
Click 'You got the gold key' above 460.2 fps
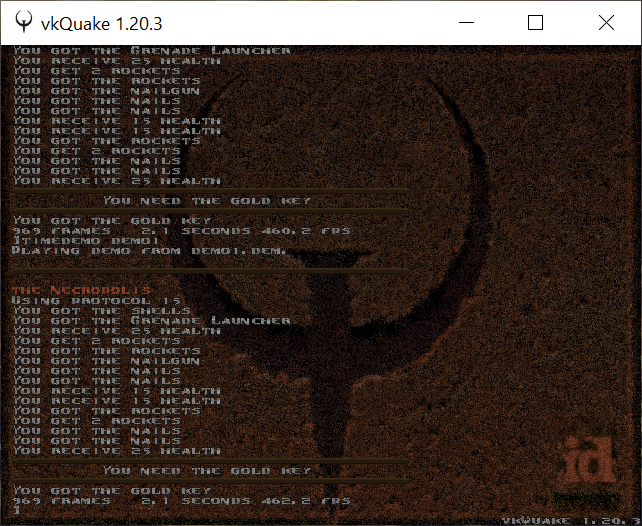tap(112, 221)
